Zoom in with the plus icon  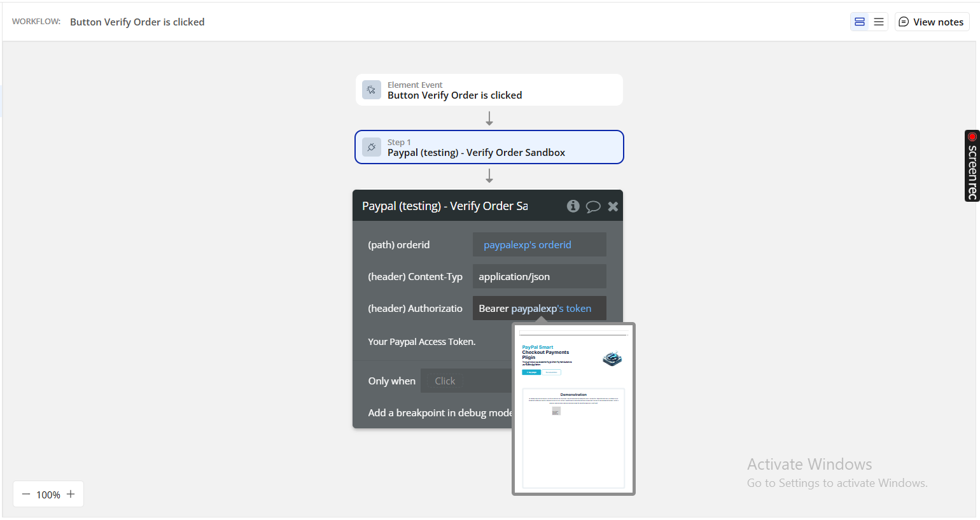[71, 494]
